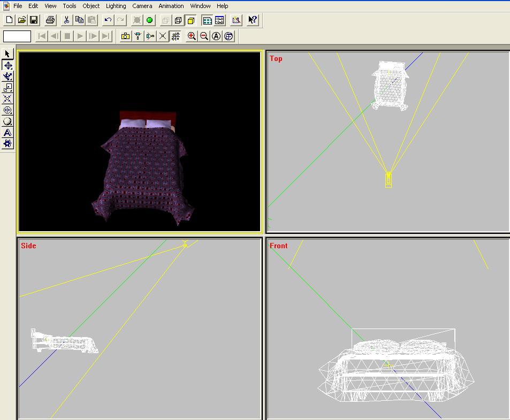The height and width of the screenshot is (420, 510).
Task: Open the Lighting menu
Action: click(x=116, y=6)
